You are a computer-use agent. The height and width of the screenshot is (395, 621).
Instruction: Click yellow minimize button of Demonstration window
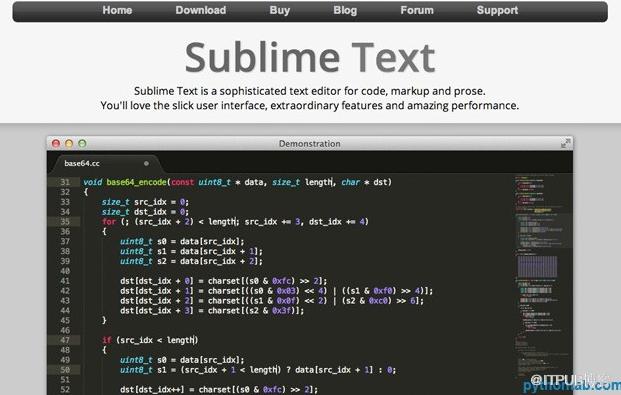pos(69,143)
